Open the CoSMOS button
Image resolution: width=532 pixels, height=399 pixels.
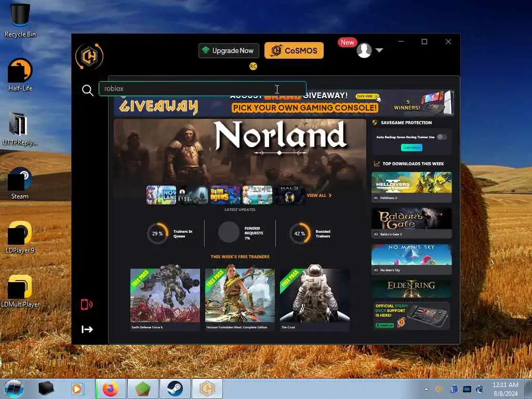pos(294,50)
